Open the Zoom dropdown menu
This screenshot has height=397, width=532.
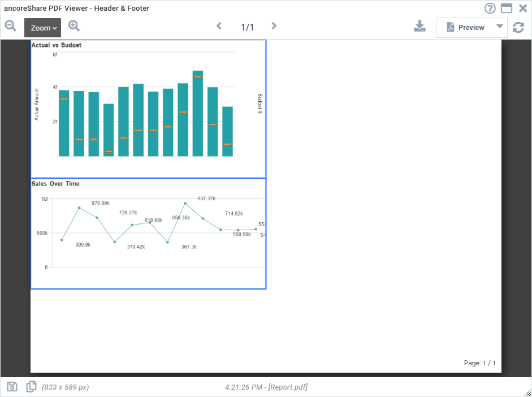[43, 28]
